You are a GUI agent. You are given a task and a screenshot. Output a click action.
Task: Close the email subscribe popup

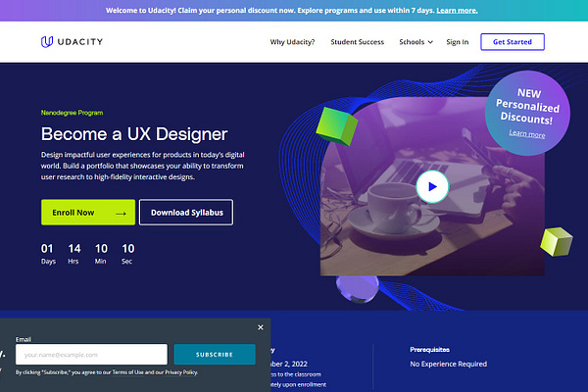click(261, 327)
